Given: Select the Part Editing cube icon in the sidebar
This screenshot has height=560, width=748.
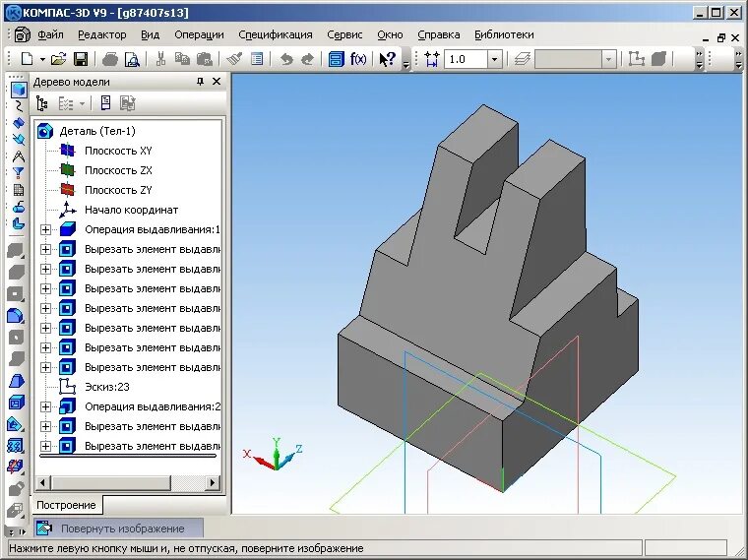Looking at the screenshot, I should 18,90.
